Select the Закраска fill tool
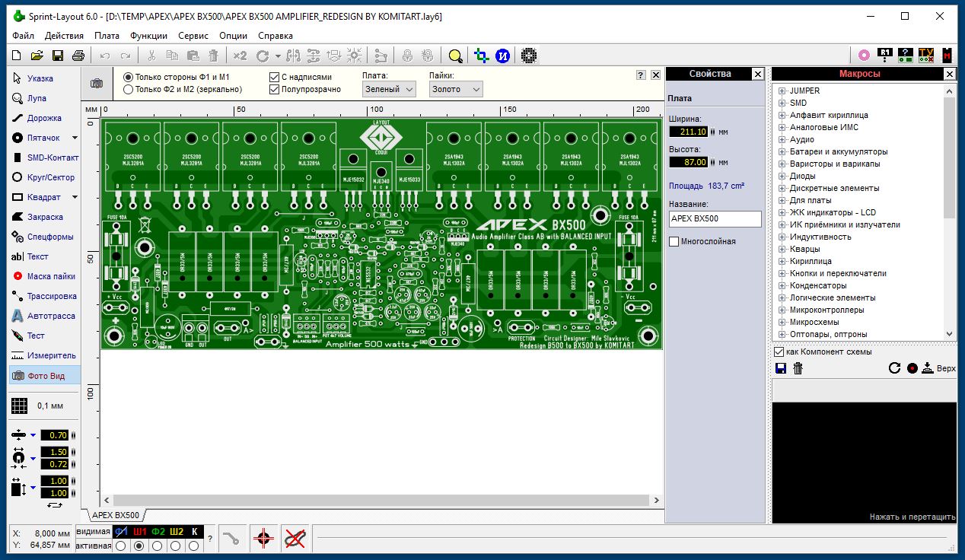Viewport: 965px width, 560px height. click(45, 217)
